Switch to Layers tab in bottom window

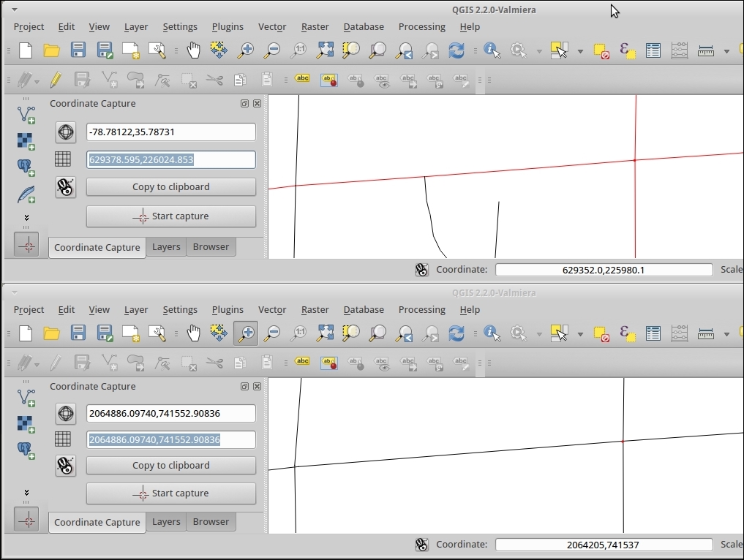(x=166, y=522)
